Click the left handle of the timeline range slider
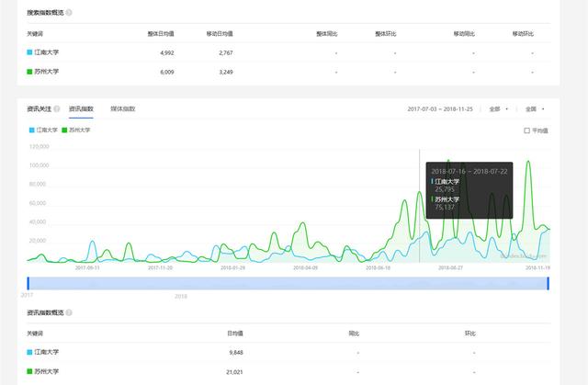This screenshot has width=588, height=385. click(x=28, y=283)
